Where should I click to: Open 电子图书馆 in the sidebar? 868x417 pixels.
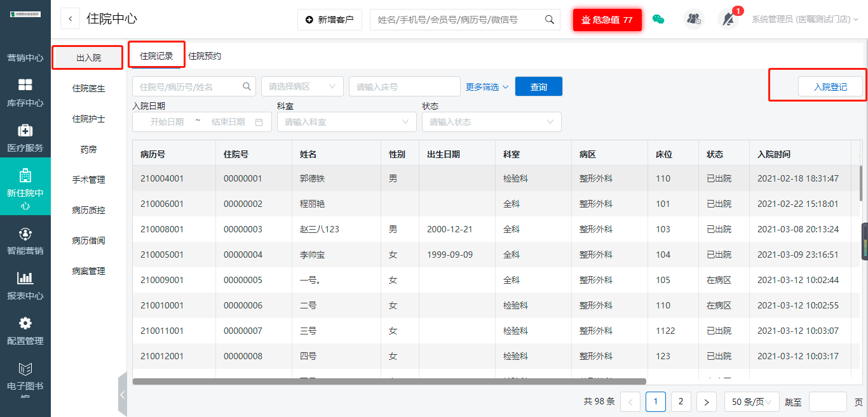(x=25, y=380)
